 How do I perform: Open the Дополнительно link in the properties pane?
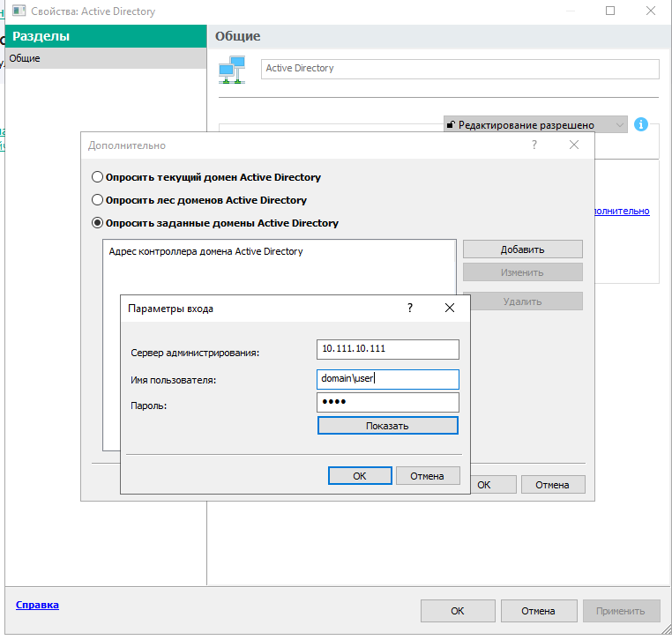623,211
